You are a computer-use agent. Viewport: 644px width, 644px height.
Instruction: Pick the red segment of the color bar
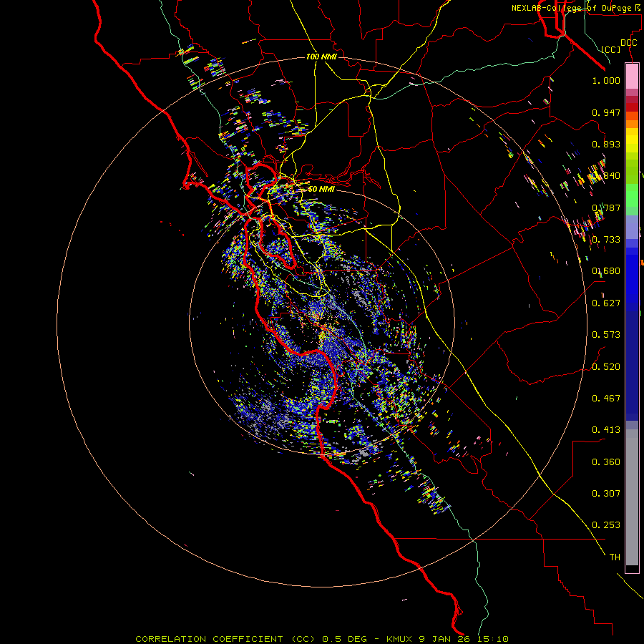pyautogui.click(x=632, y=107)
